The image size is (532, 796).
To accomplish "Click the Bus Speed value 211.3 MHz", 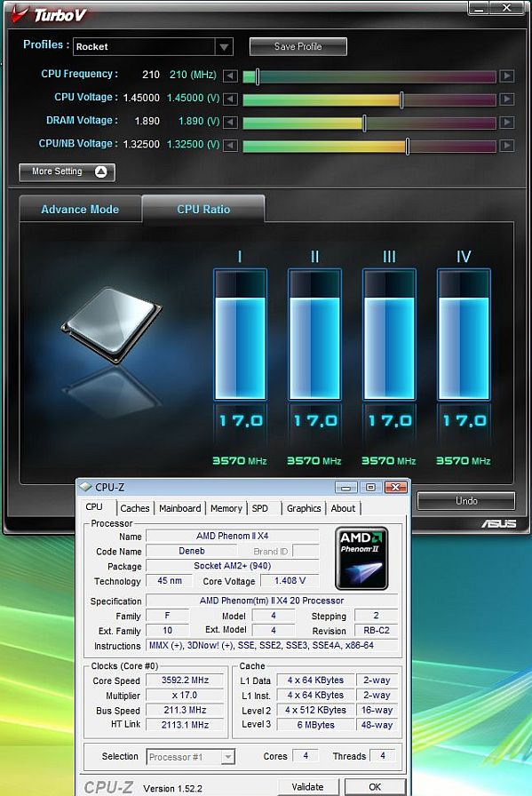I will coord(186,710).
